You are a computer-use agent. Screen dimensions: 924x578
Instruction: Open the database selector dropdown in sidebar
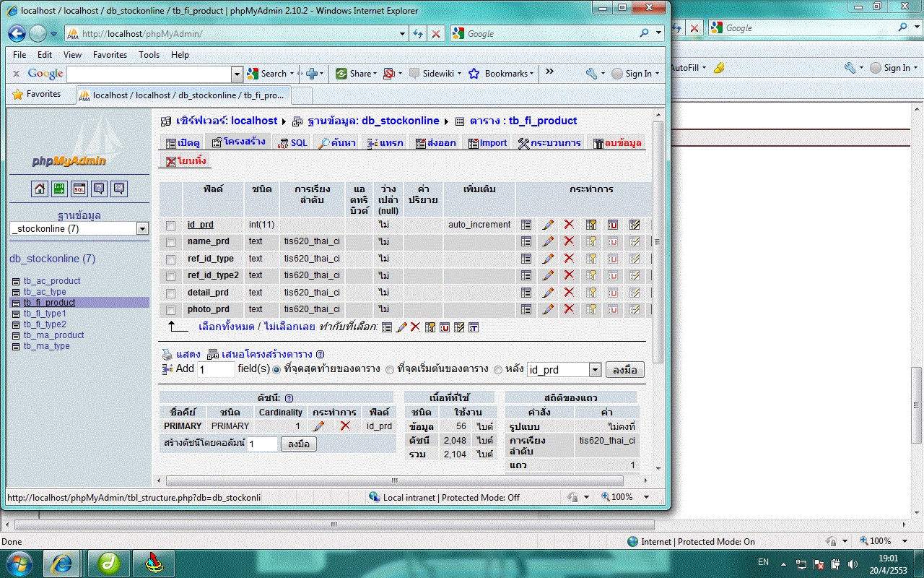[x=142, y=229]
